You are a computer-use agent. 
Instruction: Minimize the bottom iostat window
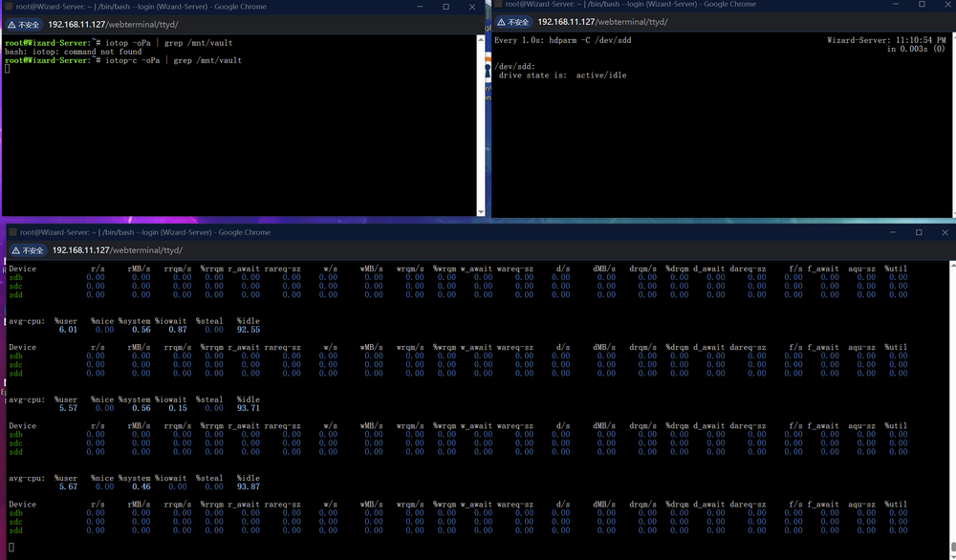(893, 232)
